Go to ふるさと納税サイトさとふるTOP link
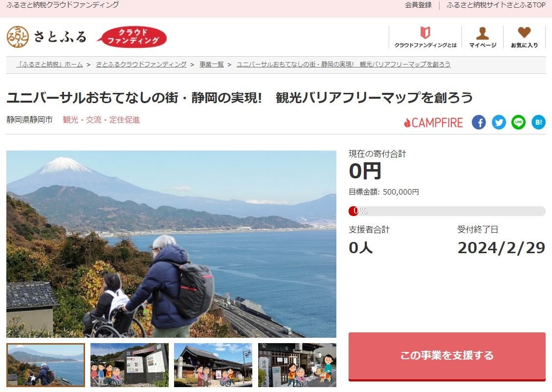Image resolution: width=552 pixels, height=392 pixels. tap(496, 5)
